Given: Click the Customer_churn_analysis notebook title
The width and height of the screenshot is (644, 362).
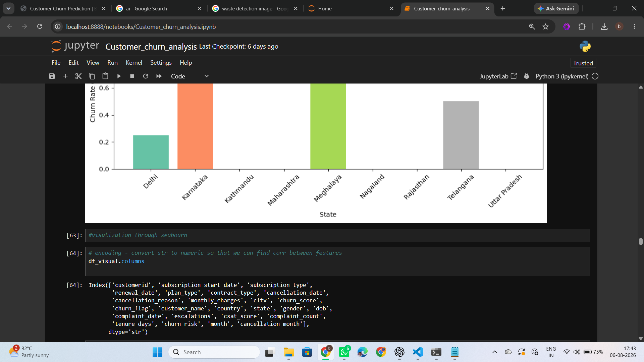Looking at the screenshot, I should [151, 47].
